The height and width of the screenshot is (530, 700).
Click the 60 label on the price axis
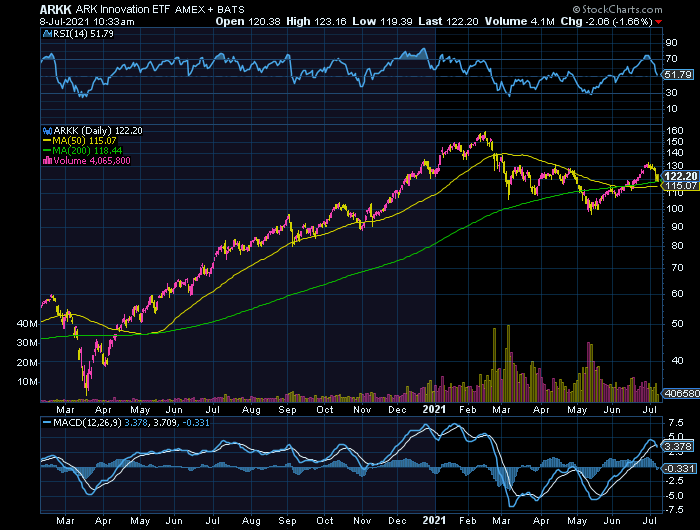tap(677, 293)
